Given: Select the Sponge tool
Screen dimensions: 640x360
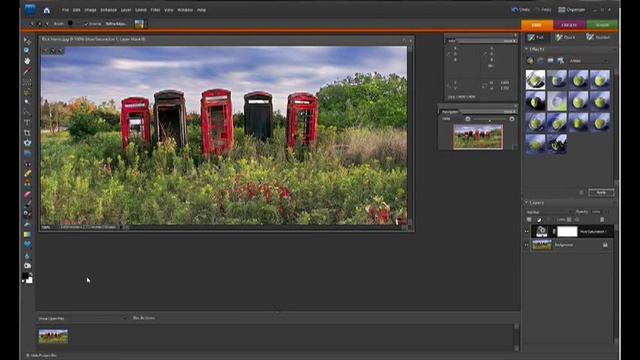Looking at the screenshot, I should pyautogui.click(x=27, y=266).
